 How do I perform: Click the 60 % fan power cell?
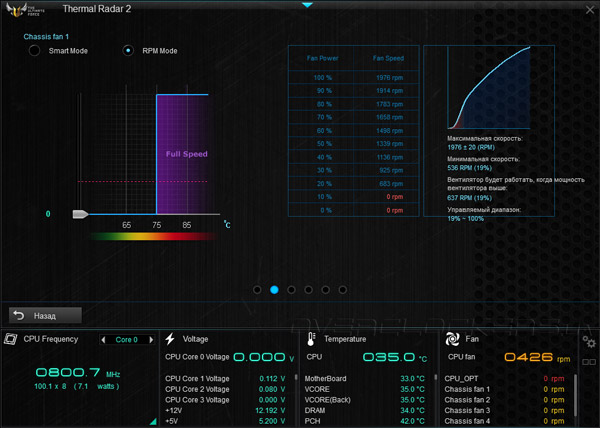pos(324,131)
